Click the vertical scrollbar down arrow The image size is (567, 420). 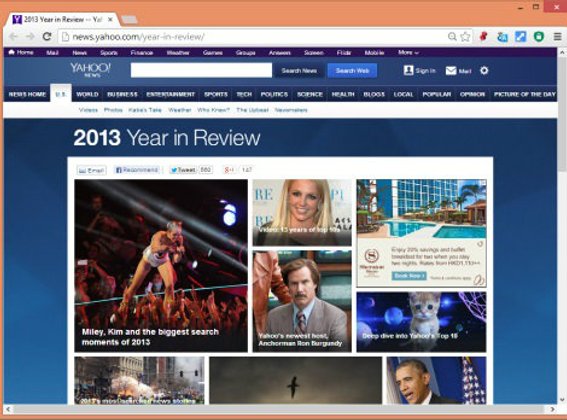(562, 399)
